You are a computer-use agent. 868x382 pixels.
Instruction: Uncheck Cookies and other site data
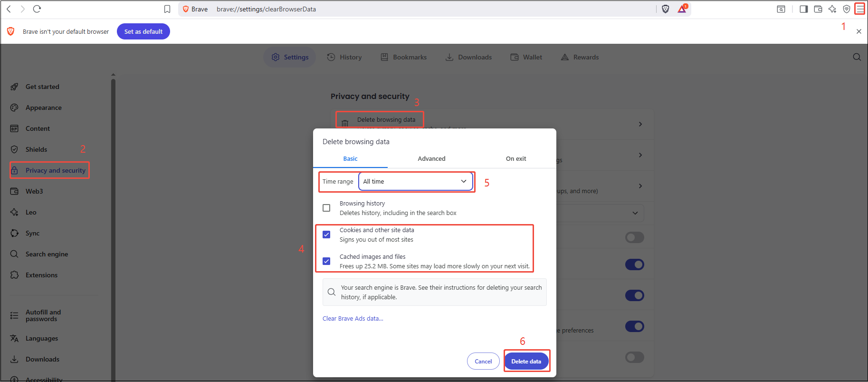click(326, 235)
